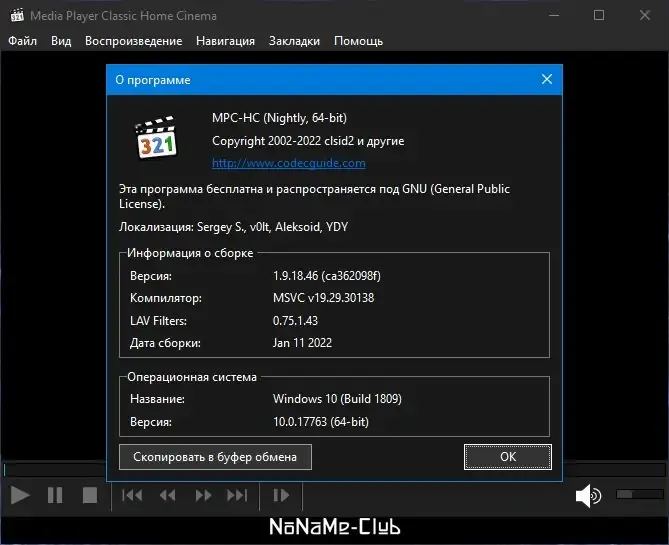Adjust the volume slider

click(x=640, y=494)
